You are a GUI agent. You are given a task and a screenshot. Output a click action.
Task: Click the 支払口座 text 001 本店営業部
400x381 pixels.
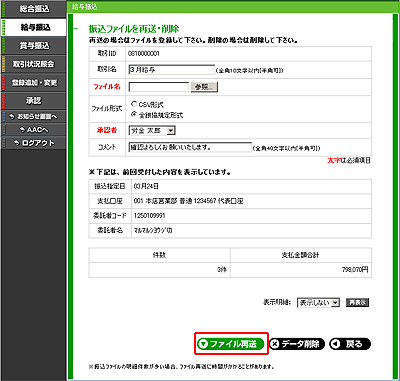click(x=155, y=201)
